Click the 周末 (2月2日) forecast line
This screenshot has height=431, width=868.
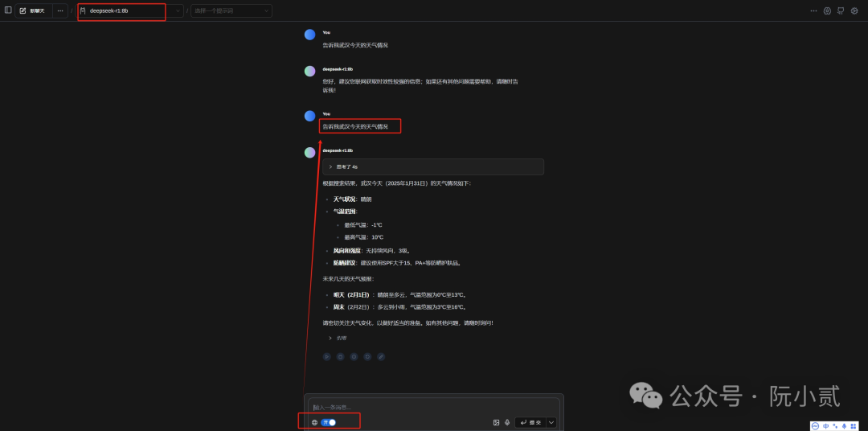coord(399,307)
